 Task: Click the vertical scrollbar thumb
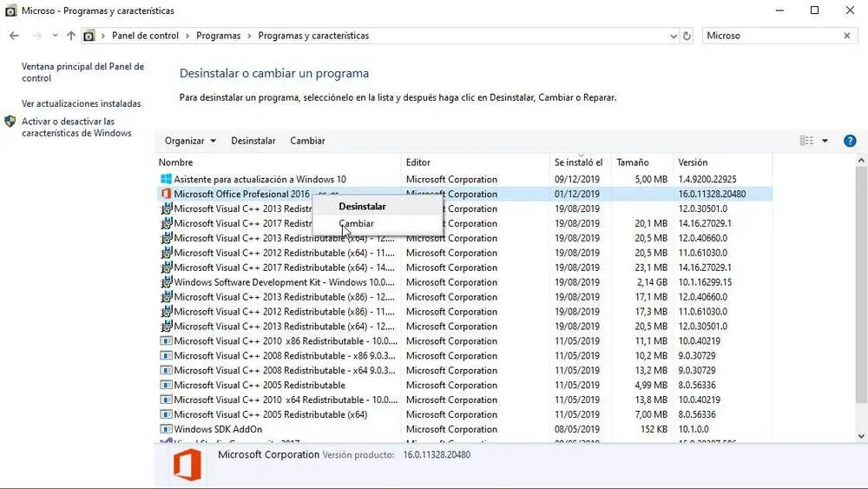(x=861, y=285)
